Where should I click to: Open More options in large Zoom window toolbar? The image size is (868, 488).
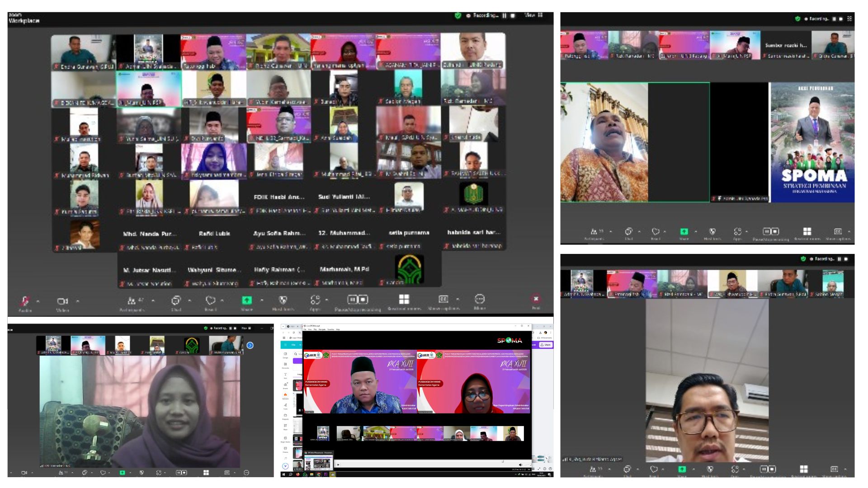[x=480, y=302]
